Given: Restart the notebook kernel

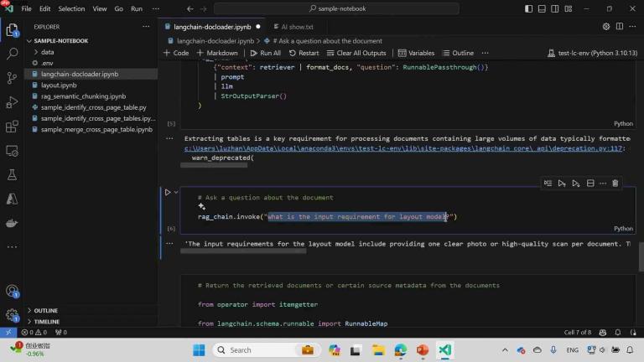Looking at the screenshot, I should pos(304,53).
